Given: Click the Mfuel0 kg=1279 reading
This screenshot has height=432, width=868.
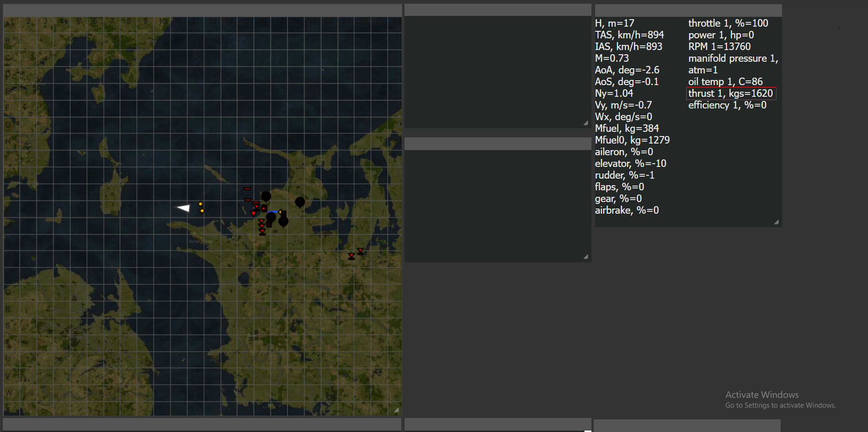Looking at the screenshot, I should tap(632, 140).
